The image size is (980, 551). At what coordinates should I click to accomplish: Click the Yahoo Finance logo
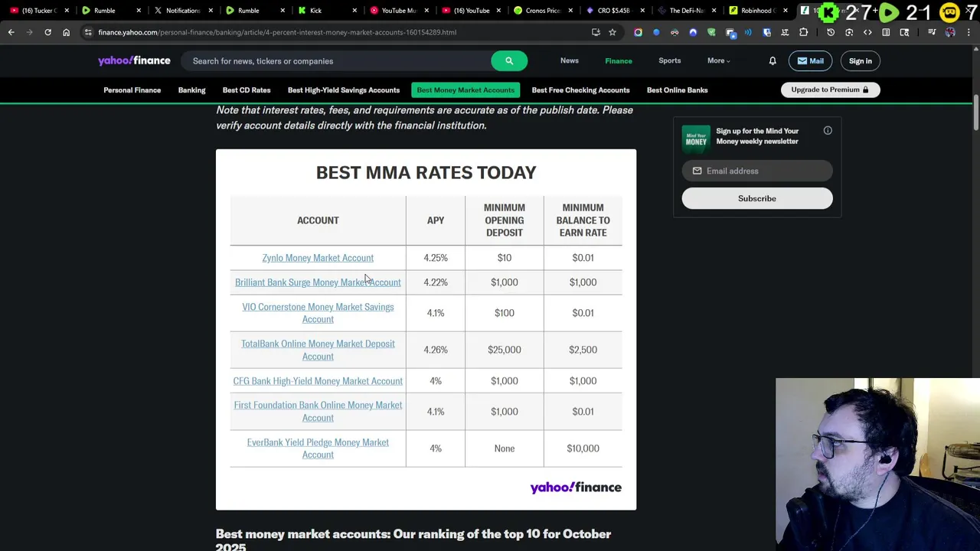134,60
